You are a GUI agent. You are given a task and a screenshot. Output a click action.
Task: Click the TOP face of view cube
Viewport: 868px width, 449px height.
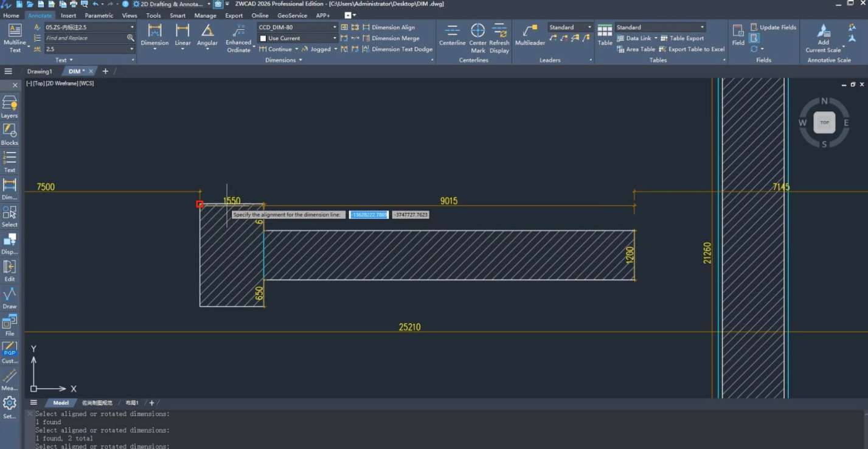tap(824, 123)
